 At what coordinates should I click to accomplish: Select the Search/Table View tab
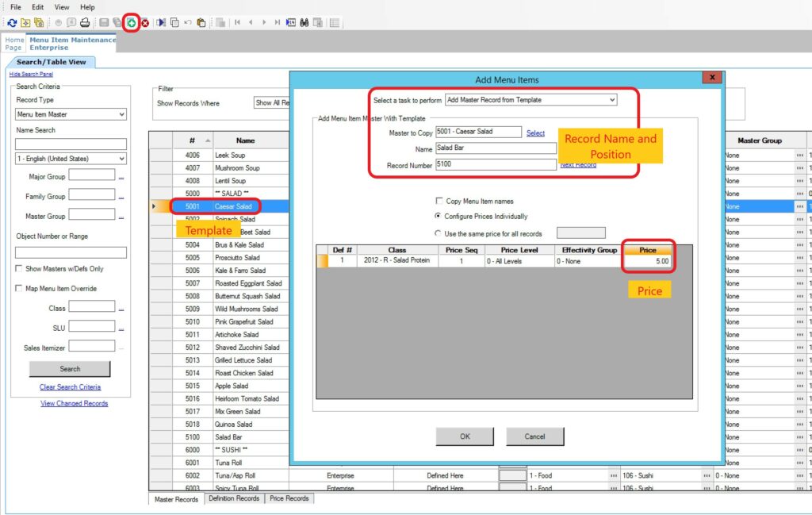[51, 62]
